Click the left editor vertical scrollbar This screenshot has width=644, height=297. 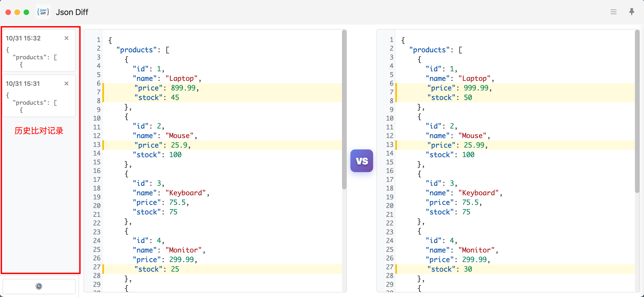coord(344,110)
